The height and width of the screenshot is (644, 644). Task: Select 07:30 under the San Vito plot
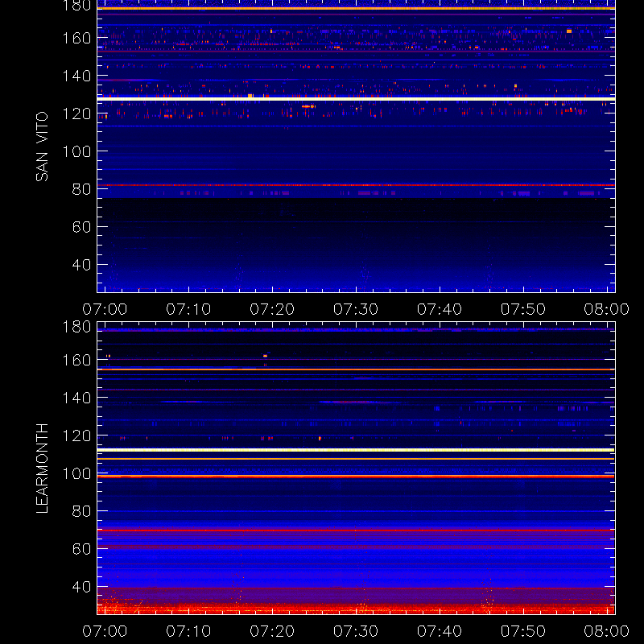[356, 309]
